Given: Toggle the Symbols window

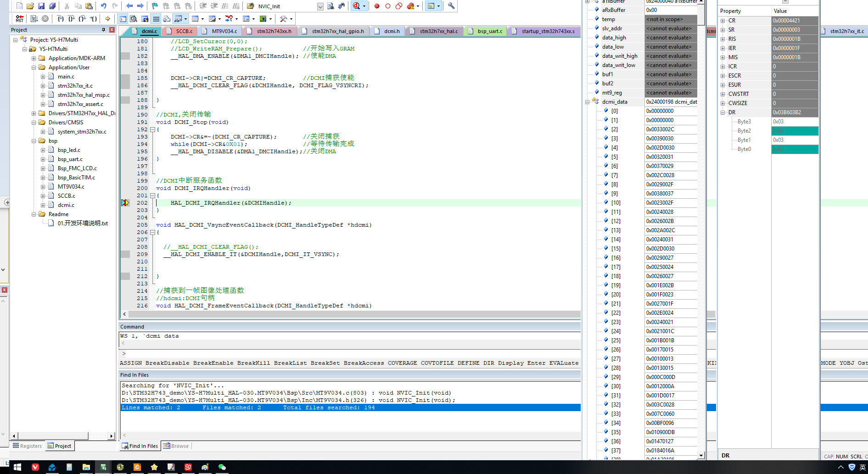Looking at the screenshot, I should coord(145,19).
